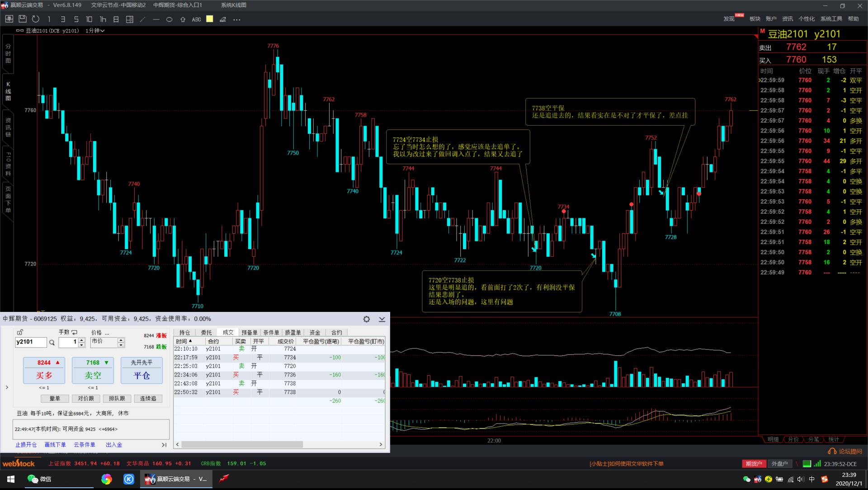The height and width of the screenshot is (490, 868).
Task: Click the 平仓 close position button
Action: click(x=142, y=370)
